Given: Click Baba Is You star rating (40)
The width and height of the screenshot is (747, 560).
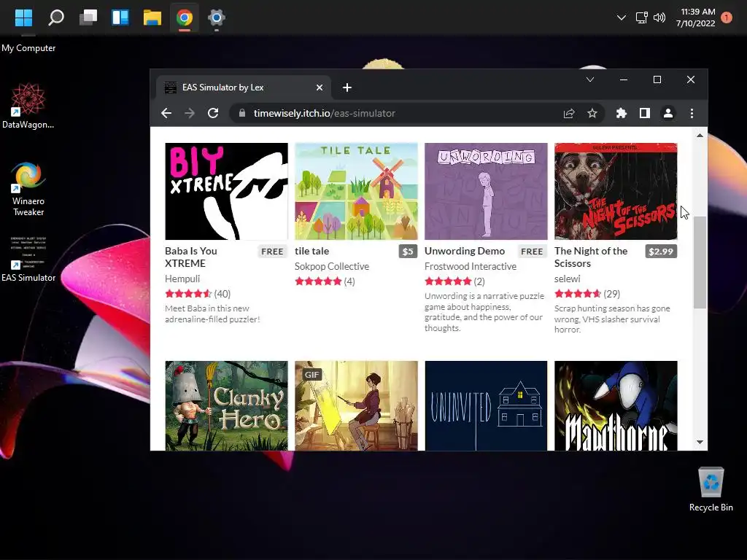Looking at the screenshot, I should 198,294.
